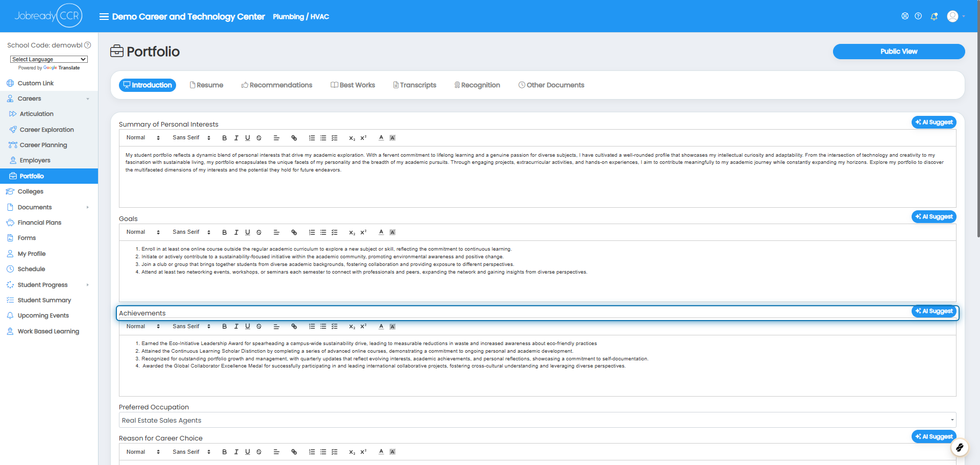Open the Select Language dropdown
The height and width of the screenshot is (465, 980).
pos(49,59)
